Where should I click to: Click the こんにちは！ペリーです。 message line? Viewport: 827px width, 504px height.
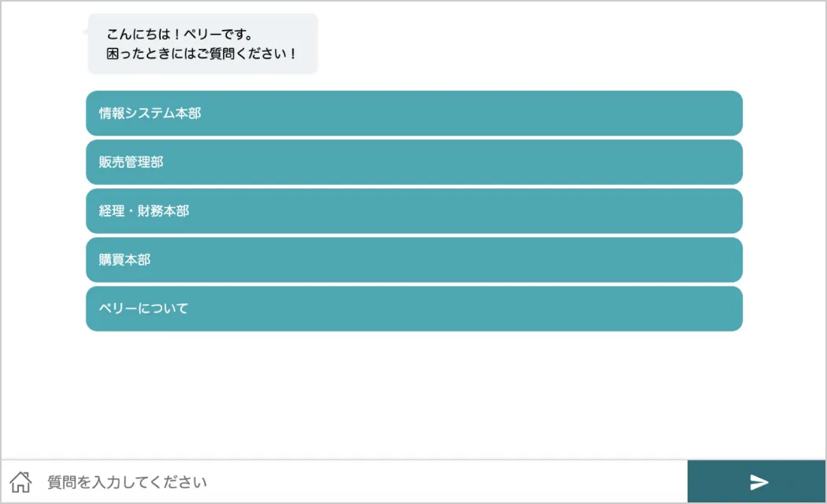pos(180,35)
